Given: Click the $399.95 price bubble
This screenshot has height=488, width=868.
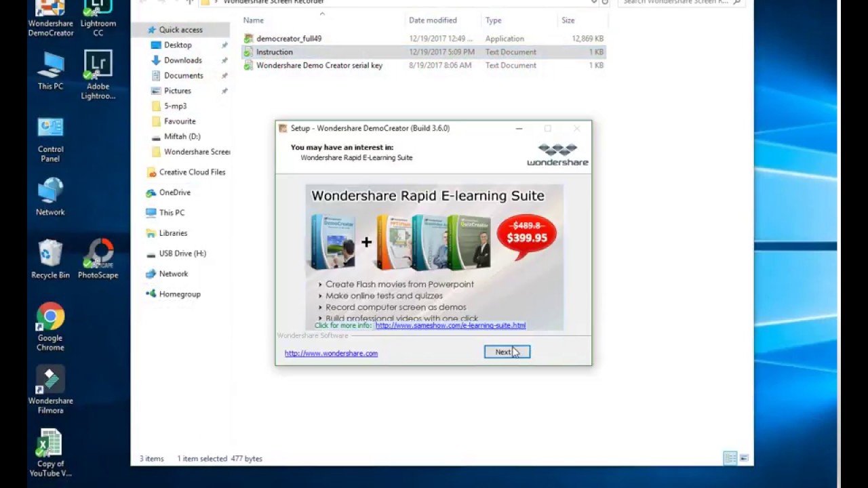Looking at the screenshot, I should (526, 237).
